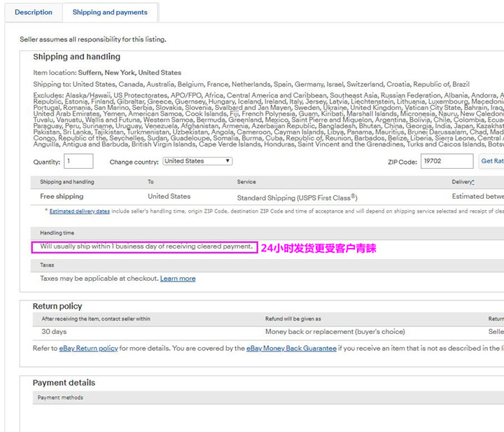Viewport: 504px width, 432px height.
Task: Select the Shipping and payments tab
Action: tap(110, 13)
